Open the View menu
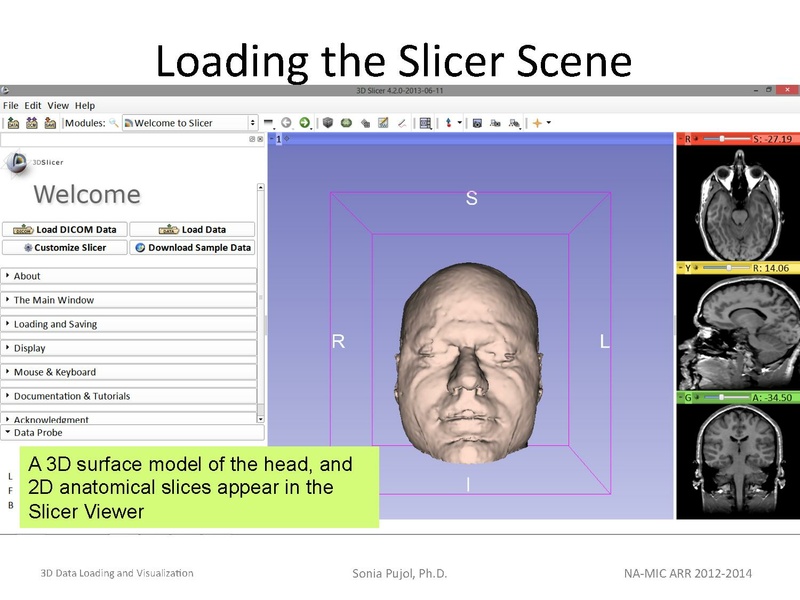800x600 pixels. (58, 106)
